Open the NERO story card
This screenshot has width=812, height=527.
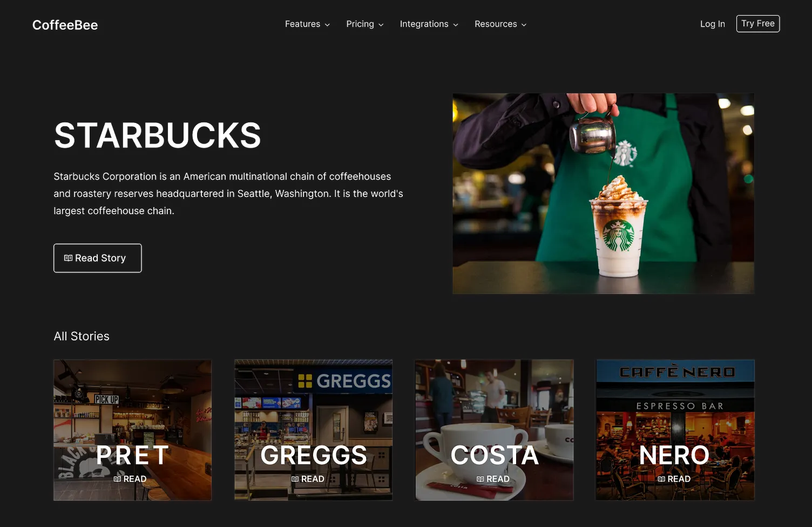click(x=675, y=430)
